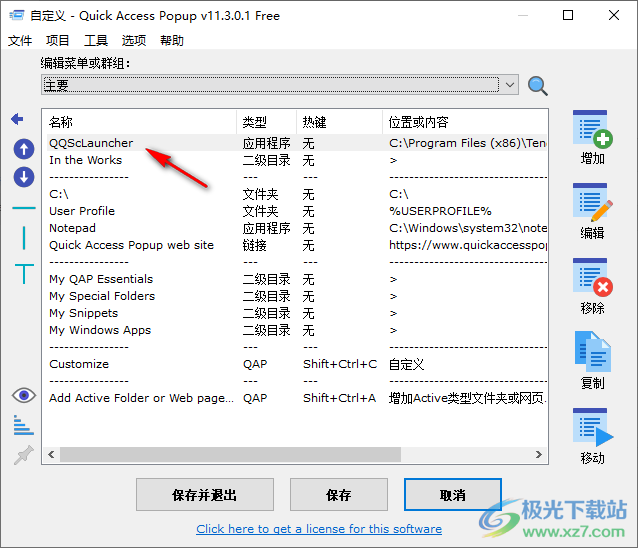Click the 保存 button

(339, 495)
